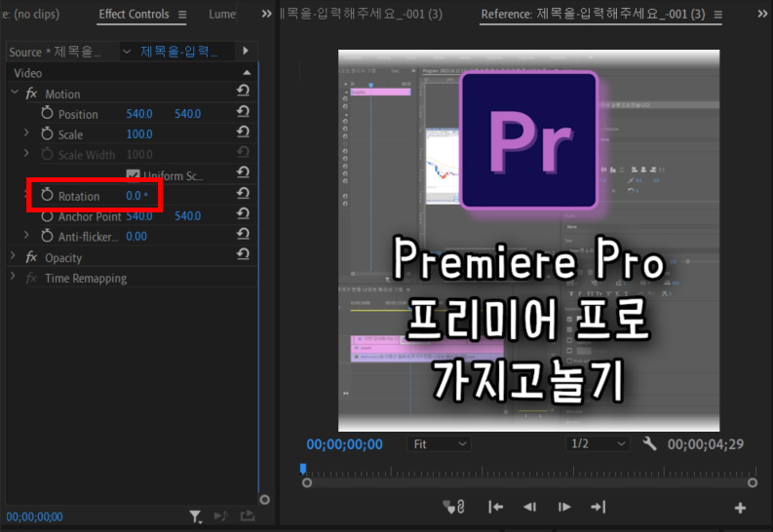Click the play audio-only icon
This screenshot has height=532, width=773.
(221, 515)
